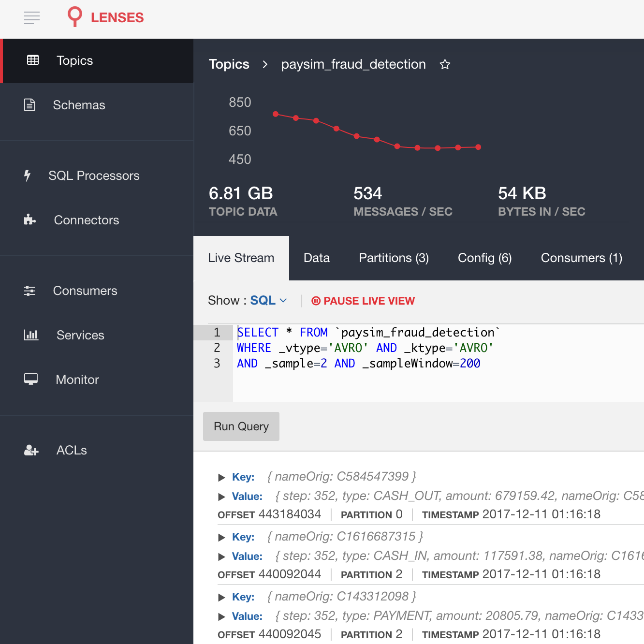The image size is (644, 644).
Task: Click the paysim_fraud_detection breadcrumb name
Action: pos(353,64)
